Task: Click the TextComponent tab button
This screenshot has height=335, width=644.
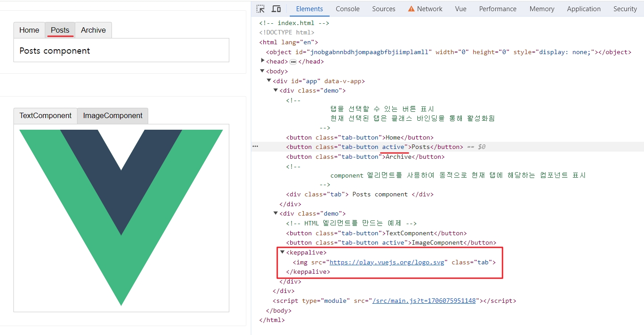Action: (x=46, y=115)
